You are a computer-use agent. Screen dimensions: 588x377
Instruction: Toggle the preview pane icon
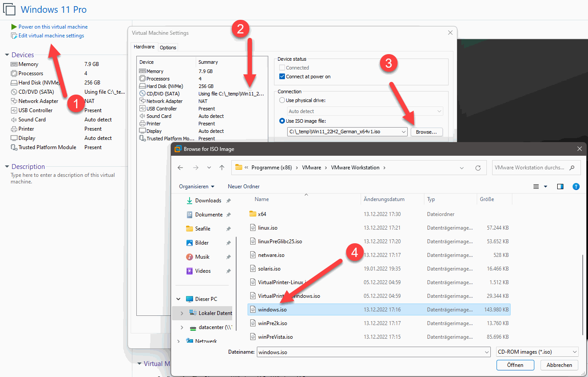[x=560, y=187]
